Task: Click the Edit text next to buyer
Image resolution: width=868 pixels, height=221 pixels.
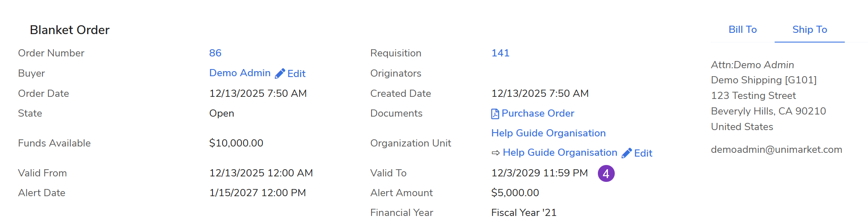Action: 296,74
